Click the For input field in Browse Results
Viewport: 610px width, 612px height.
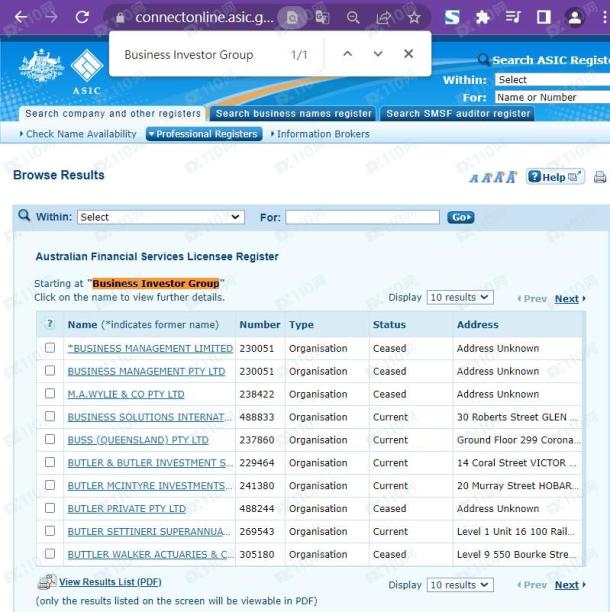pos(363,217)
